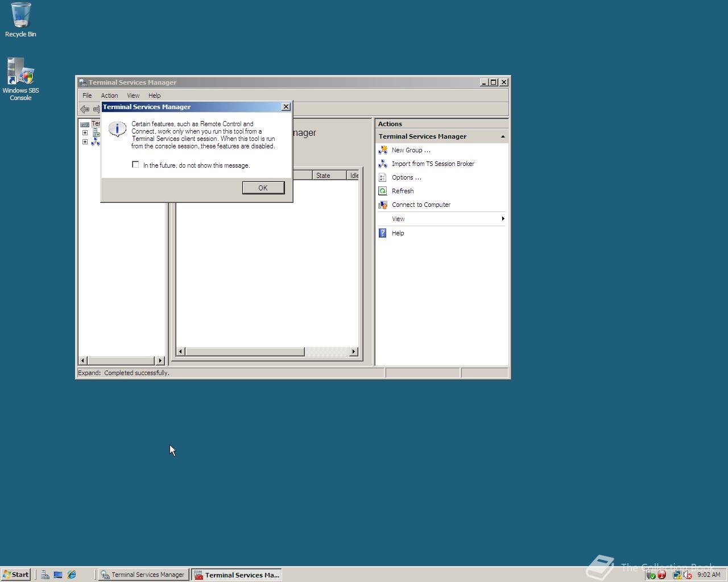Viewport: 728px width, 582px height.
Task: Expand the first tree node plus sign
Action: coord(85,133)
